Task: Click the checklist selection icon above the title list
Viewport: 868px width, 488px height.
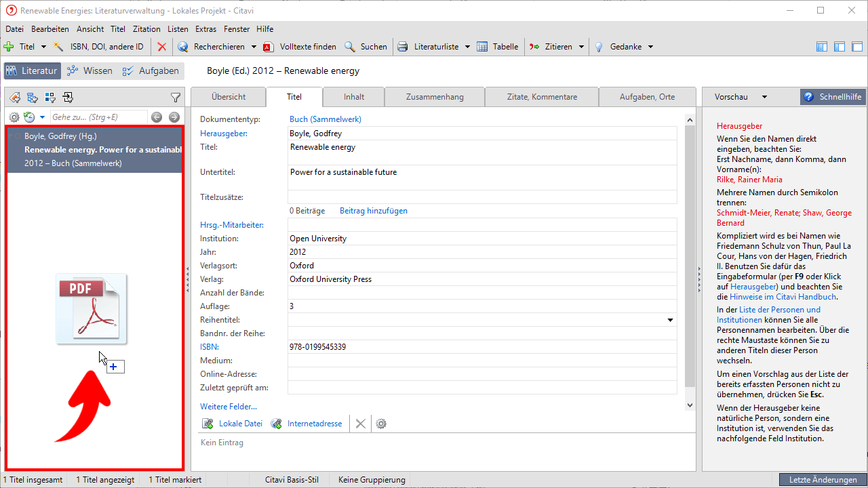Action: click(x=50, y=97)
